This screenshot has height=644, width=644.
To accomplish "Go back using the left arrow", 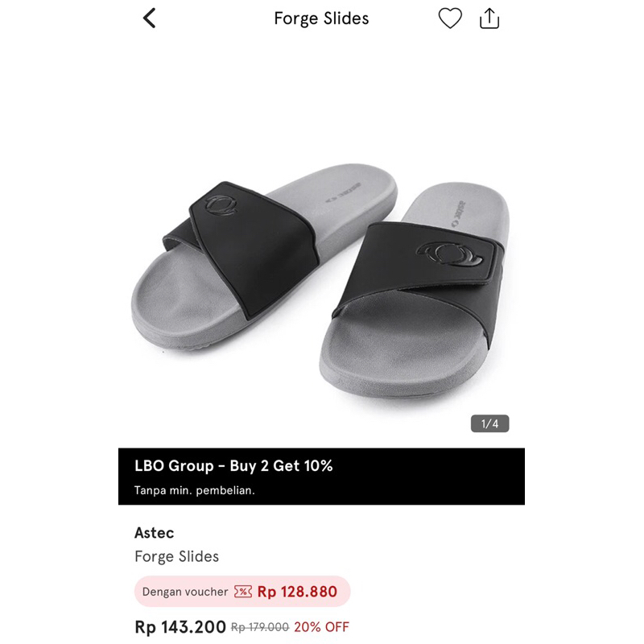I will point(150,19).
